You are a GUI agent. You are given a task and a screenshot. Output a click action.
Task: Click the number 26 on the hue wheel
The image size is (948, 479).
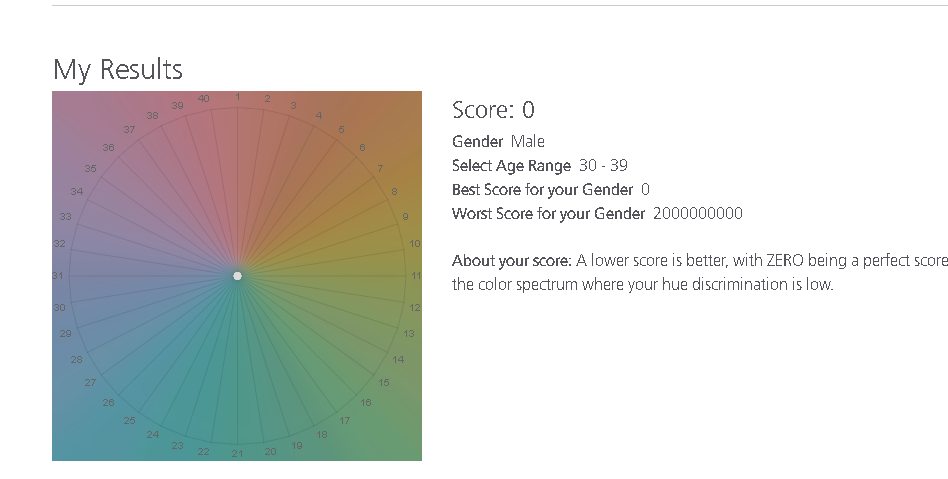pyautogui.click(x=109, y=403)
